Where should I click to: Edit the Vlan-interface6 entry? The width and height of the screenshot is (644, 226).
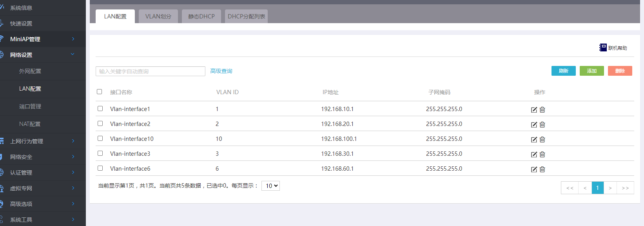tap(534, 169)
